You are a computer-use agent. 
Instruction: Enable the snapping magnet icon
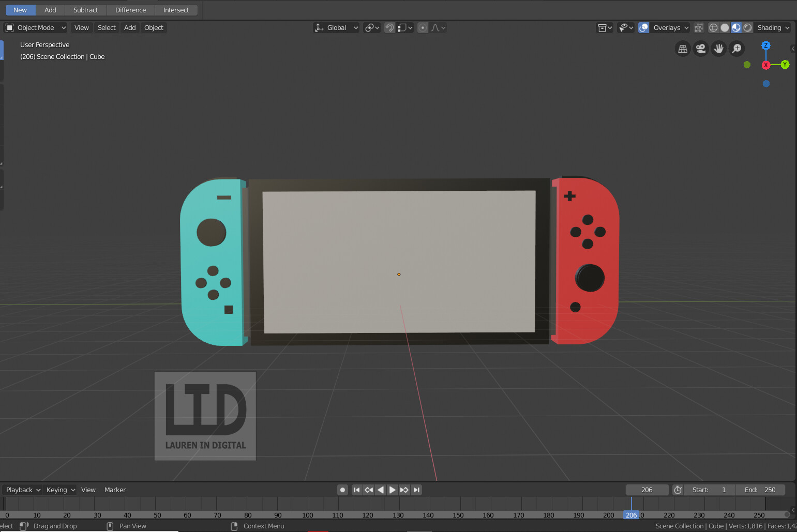389,27
